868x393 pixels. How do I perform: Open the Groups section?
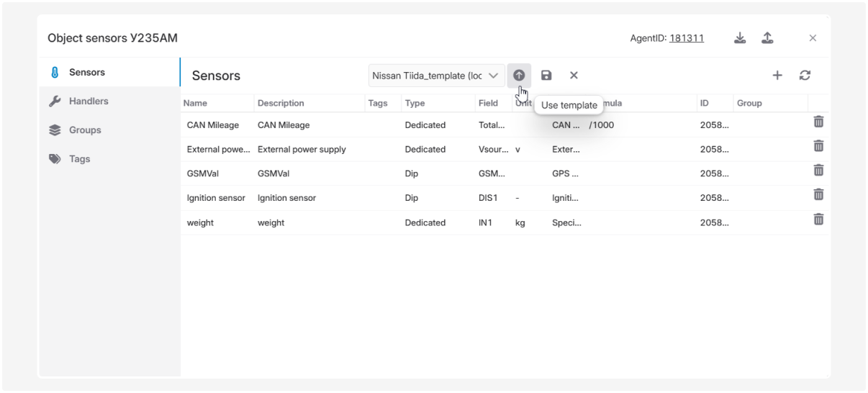point(85,130)
